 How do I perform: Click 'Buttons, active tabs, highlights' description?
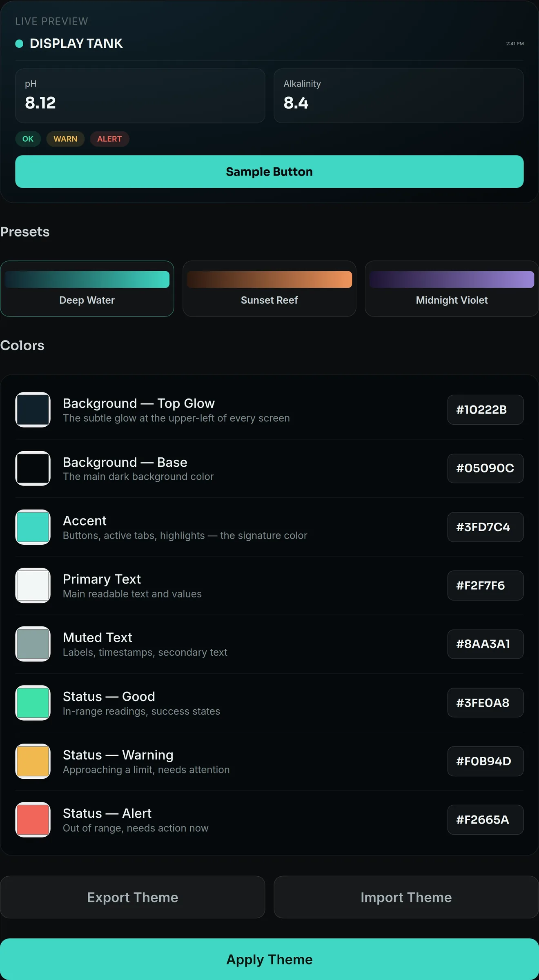185,535
